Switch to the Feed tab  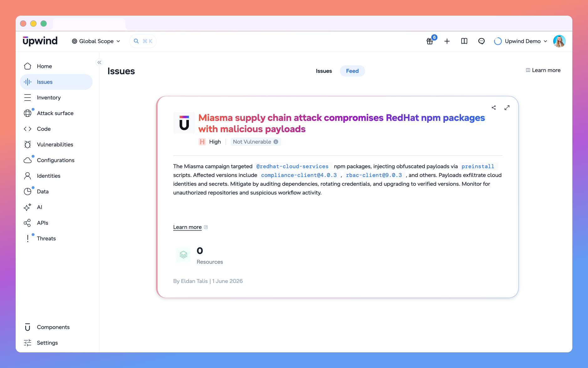click(x=352, y=71)
